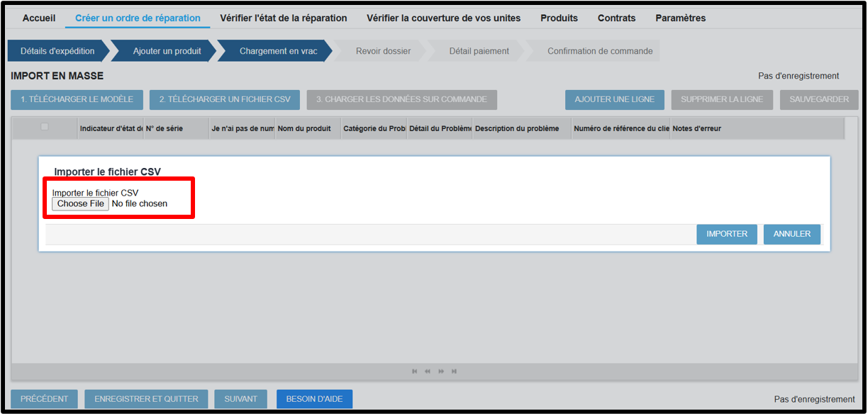Select Détail paiement step

click(479, 51)
